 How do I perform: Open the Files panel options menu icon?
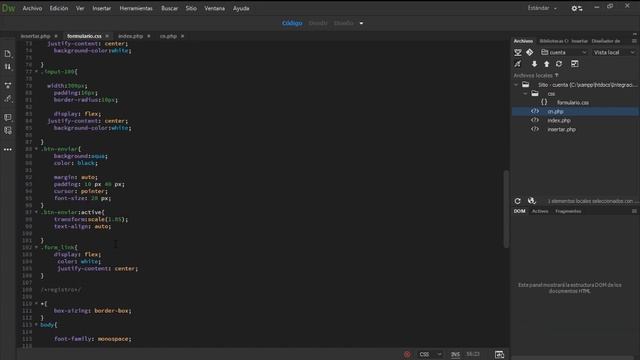pyautogui.click(x=634, y=41)
